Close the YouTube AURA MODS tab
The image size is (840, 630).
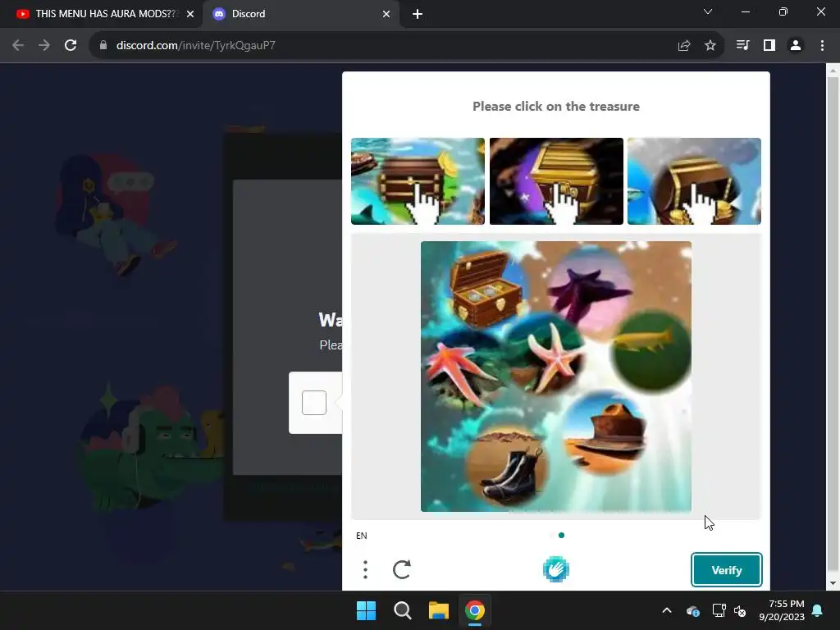(190, 14)
